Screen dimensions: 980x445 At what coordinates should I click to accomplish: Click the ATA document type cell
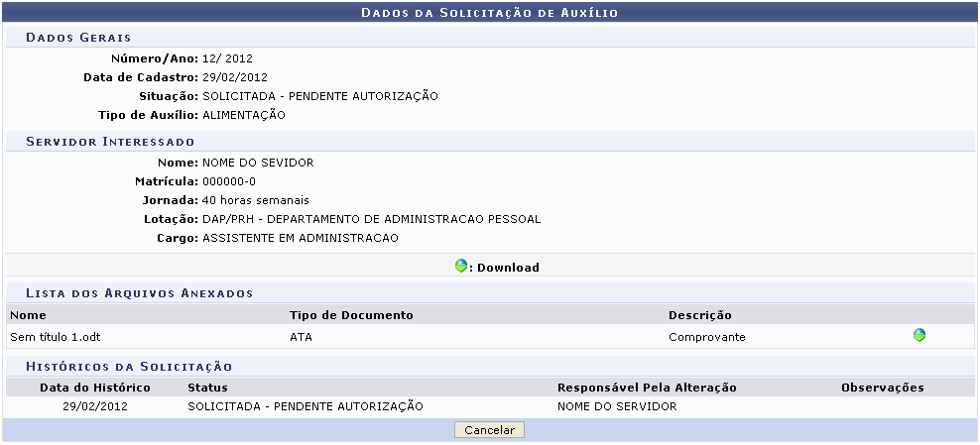(x=302, y=337)
